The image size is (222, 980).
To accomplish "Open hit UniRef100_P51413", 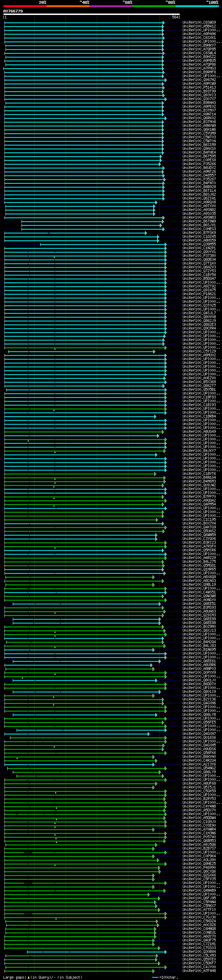I will coord(199,88).
